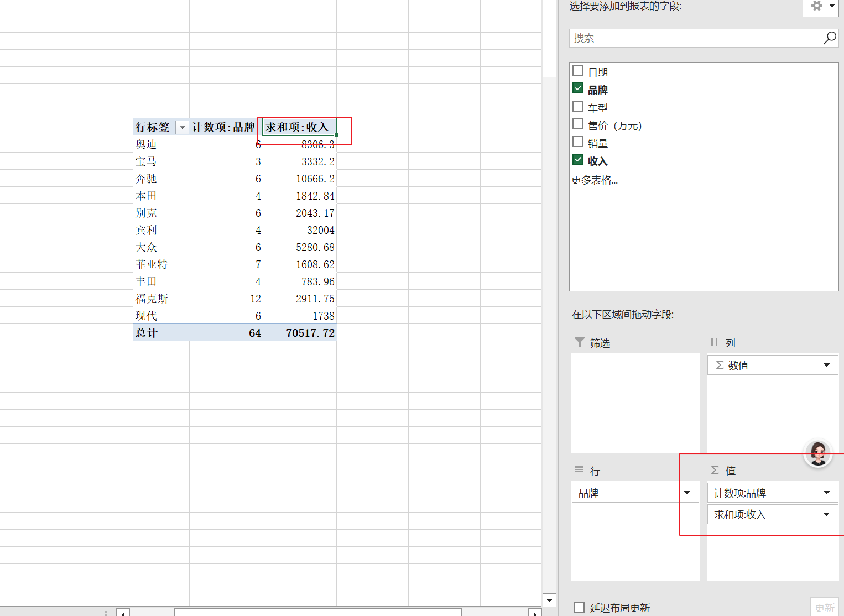
Task: Select the 求和项:收入 header cell
Action: coord(299,127)
